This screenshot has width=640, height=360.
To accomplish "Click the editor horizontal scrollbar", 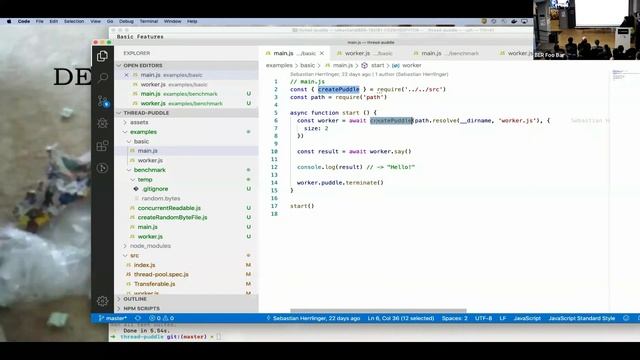I will tap(378, 311).
